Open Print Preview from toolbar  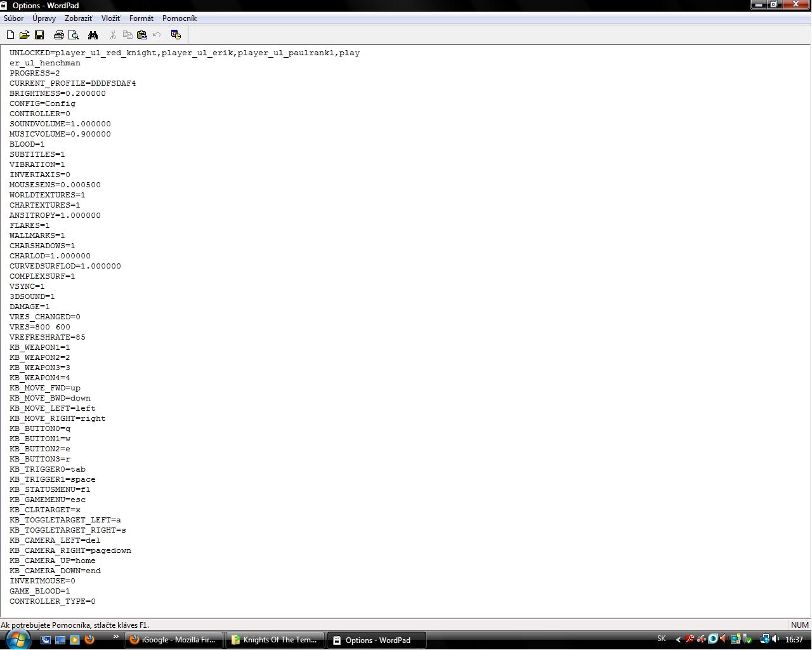point(74,35)
